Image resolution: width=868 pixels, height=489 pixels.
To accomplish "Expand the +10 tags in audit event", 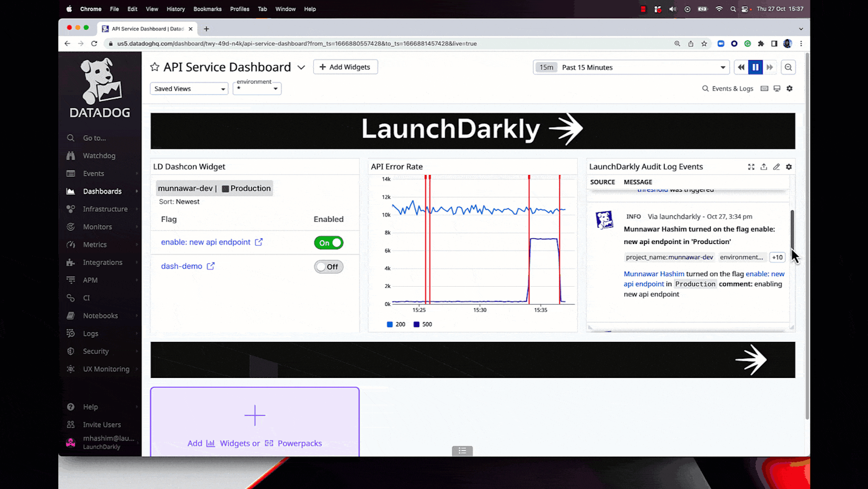I will point(777,257).
